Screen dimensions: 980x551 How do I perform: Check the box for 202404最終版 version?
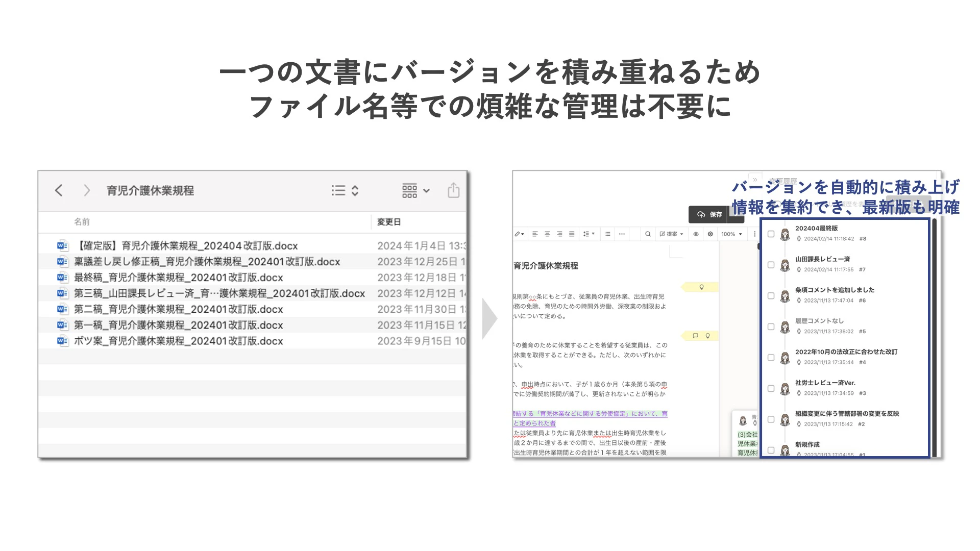pos(771,234)
